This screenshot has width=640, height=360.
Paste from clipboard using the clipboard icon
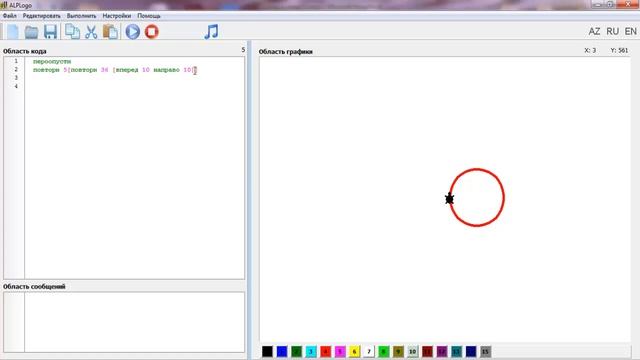pos(110,32)
